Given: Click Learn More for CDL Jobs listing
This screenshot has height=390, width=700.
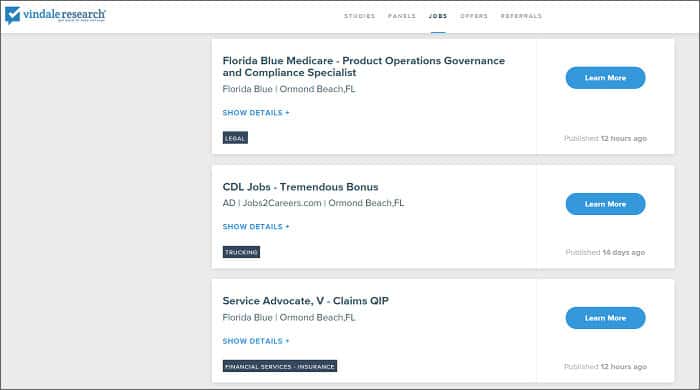Looking at the screenshot, I should coord(605,204).
